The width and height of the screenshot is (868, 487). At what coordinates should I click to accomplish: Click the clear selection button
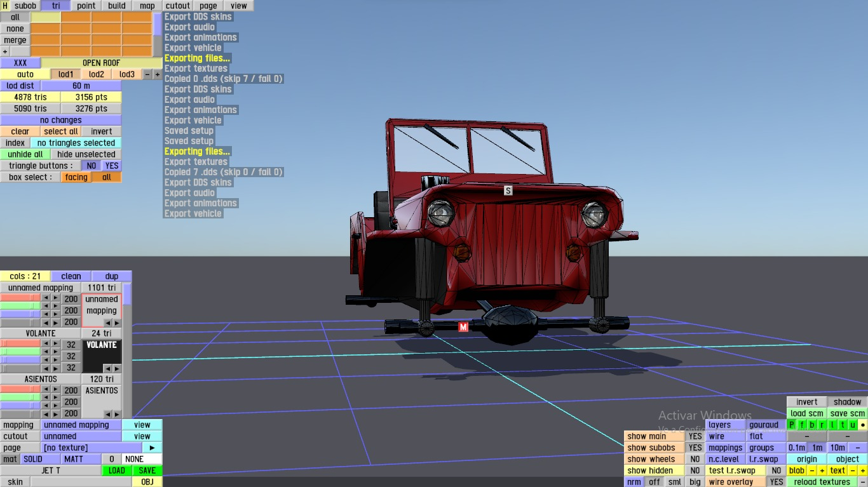click(20, 131)
